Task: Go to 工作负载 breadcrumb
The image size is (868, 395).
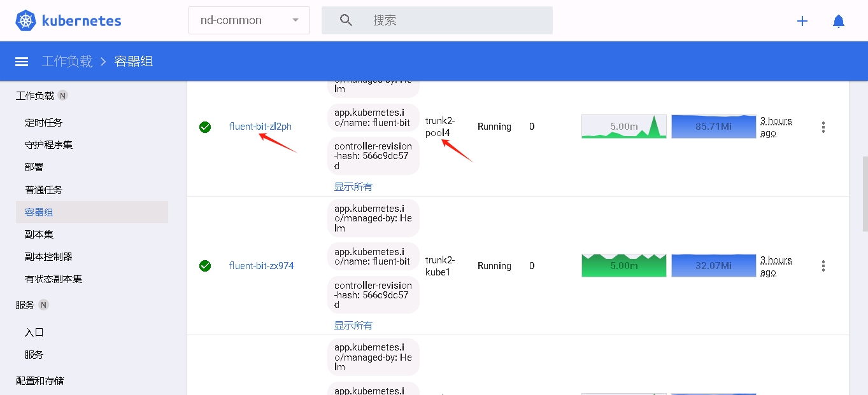Action: pyautogui.click(x=68, y=62)
